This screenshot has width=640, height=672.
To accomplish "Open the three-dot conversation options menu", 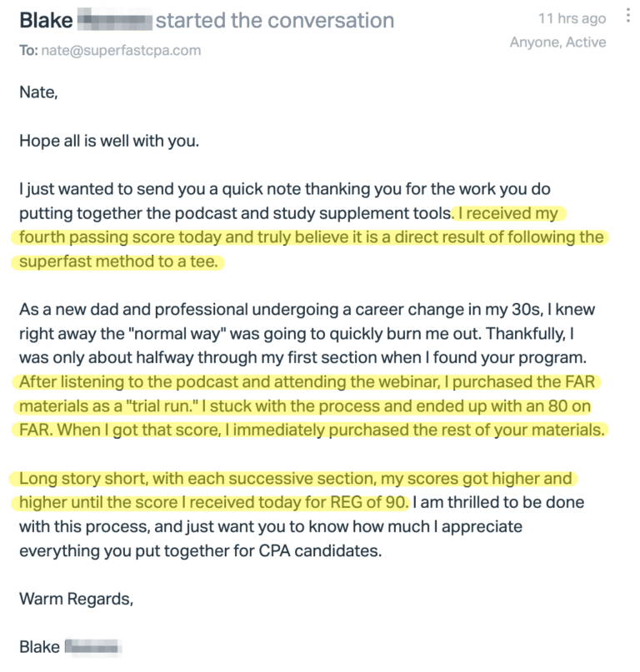I will click(x=625, y=18).
